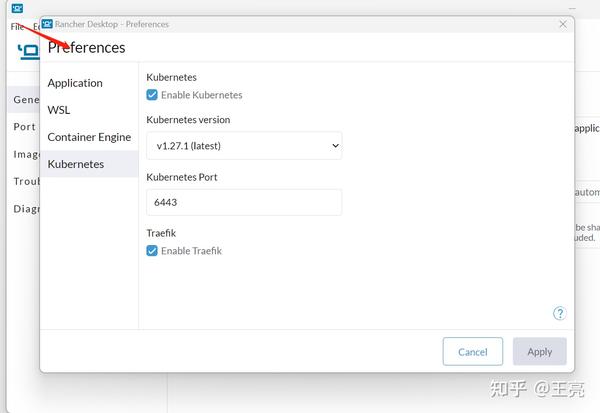
Task: Toggle the Enable Traefik checkbox
Action: [152, 251]
